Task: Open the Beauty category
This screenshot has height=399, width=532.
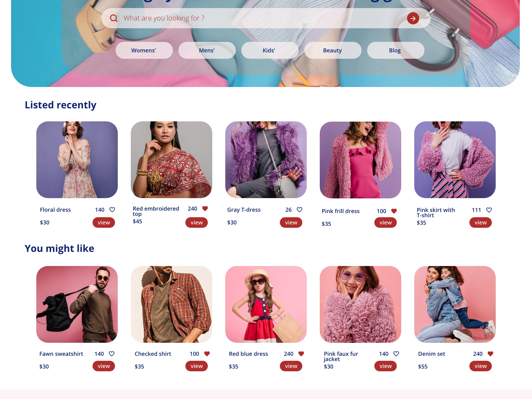Action: pos(333,50)
